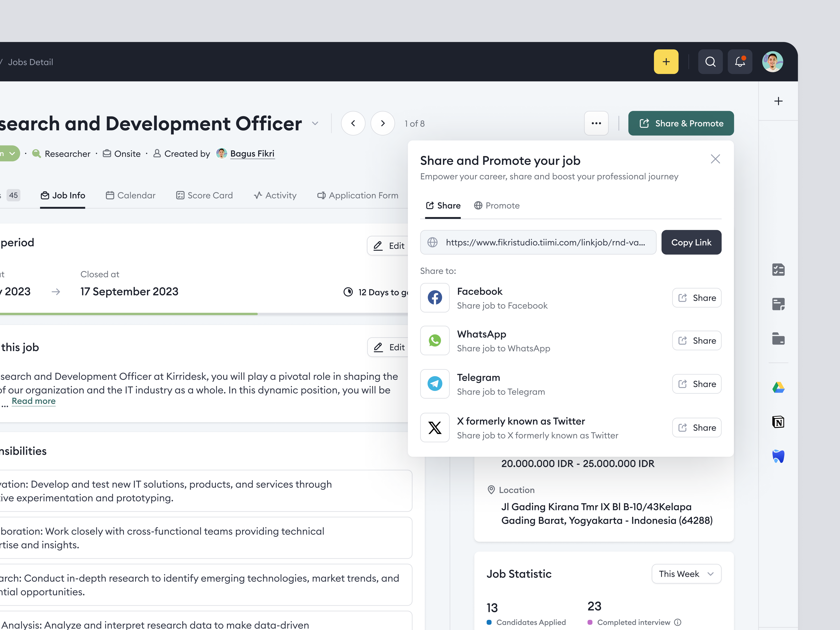
Task: Click the salary '20.000.000 IDR - 25.000.000 IDR'
Action: pyautogui.click(x=578, y=464)
